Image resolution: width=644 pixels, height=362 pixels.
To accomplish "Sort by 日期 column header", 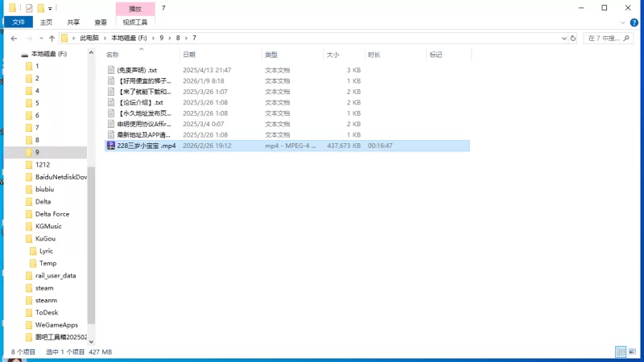I will coord(189,55).
